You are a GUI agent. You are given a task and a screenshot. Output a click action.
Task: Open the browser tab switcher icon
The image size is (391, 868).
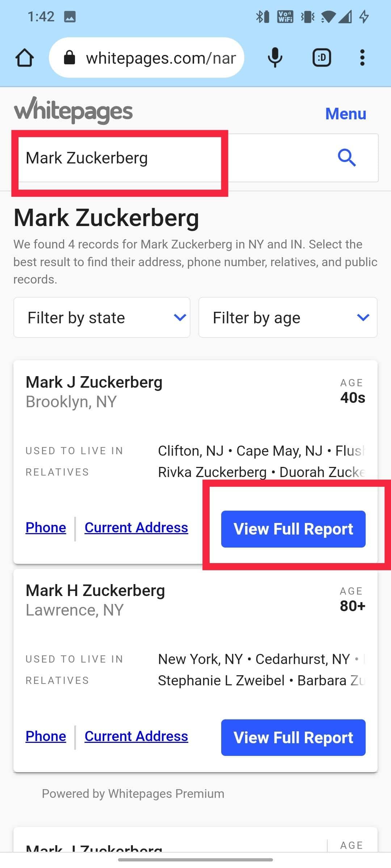(321, 58)
